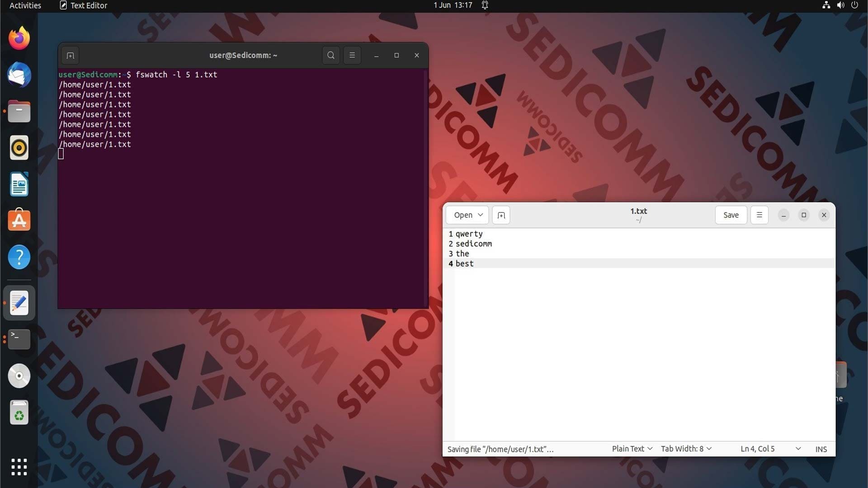
Task: Open the Text Editor hamburger menu
Action: tap(759, 215)
